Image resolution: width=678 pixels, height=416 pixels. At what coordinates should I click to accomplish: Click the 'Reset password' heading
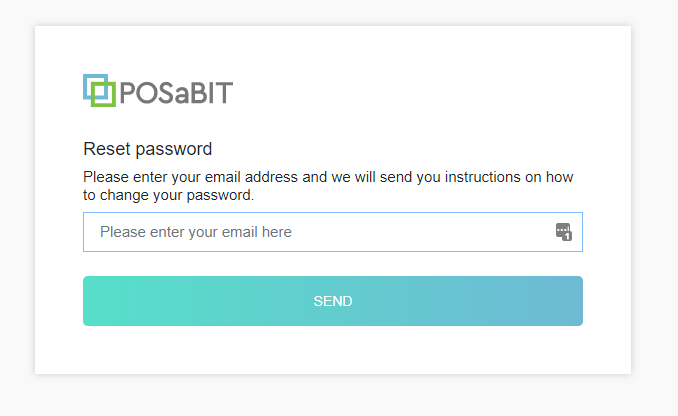147,149
